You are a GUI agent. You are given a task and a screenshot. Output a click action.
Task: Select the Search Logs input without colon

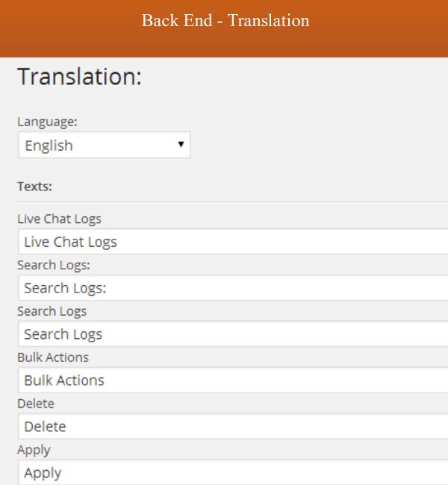(x=233, y=334)
